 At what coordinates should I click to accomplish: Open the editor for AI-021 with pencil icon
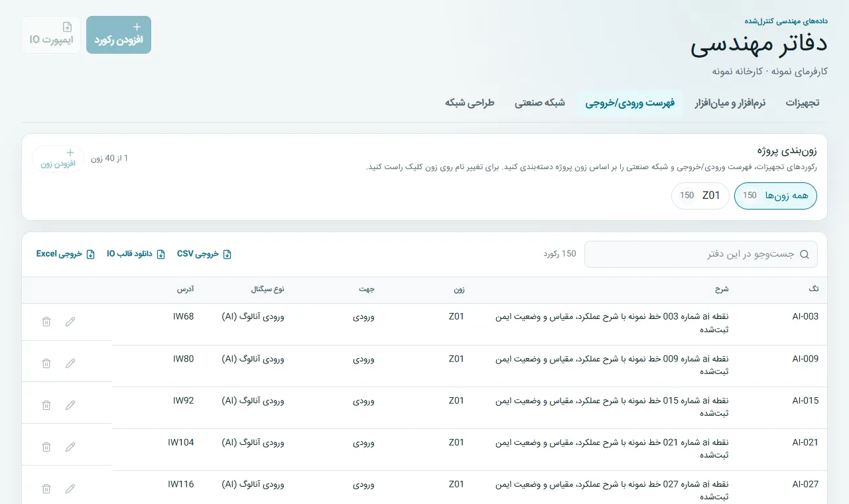click(x=70, y=447)
